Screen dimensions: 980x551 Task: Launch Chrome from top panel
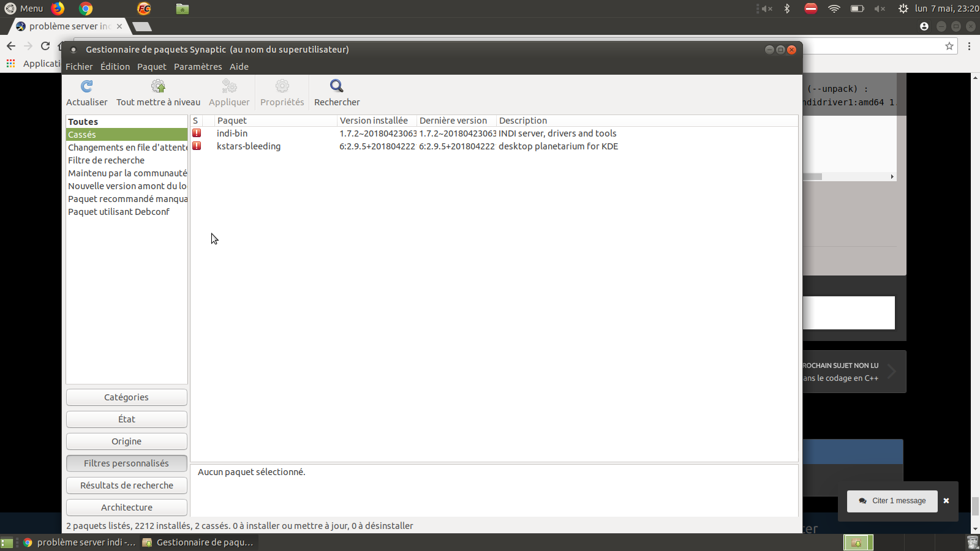click(x=86, y=9)
